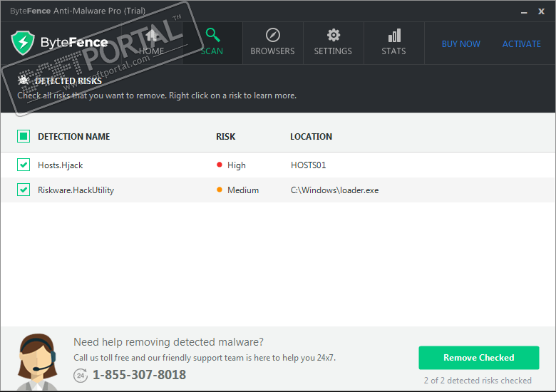Open Browsers compass icon
This screenshot has height=392, width=556.
point(273,35)
